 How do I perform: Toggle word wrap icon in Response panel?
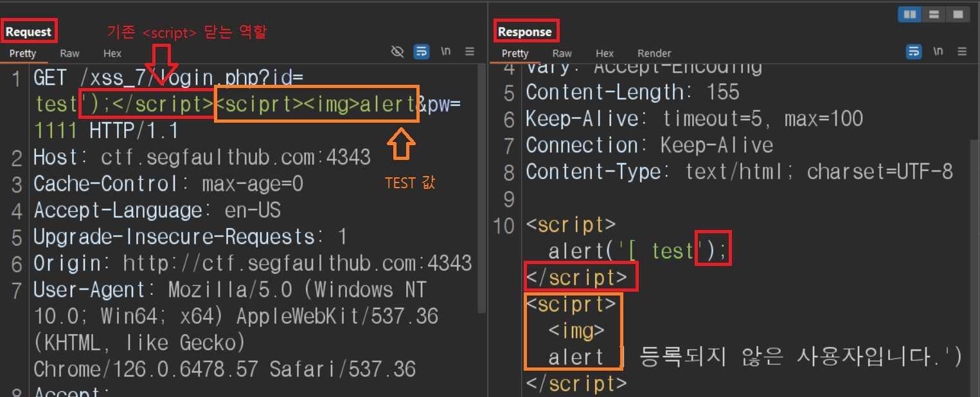pos(914,52)
